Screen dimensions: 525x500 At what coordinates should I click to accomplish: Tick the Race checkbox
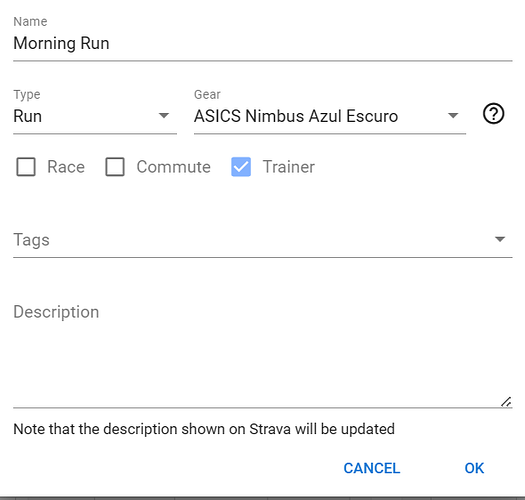[26, 167]
